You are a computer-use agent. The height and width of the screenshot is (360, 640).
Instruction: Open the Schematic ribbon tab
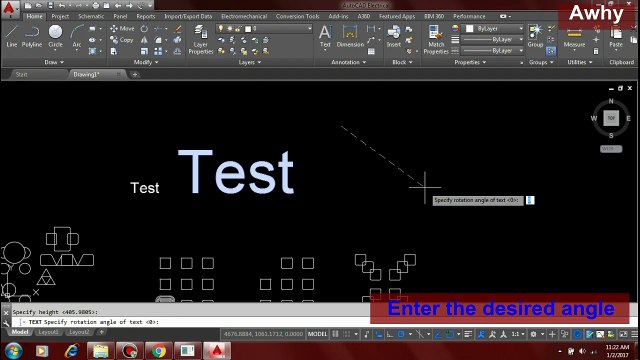(x=91, y=16)
